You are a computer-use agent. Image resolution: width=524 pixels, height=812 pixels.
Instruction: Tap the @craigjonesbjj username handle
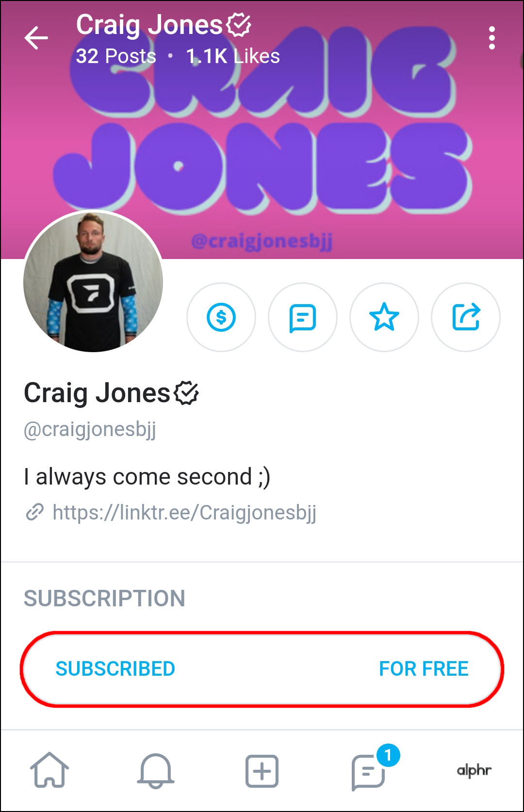click(90, 429)
